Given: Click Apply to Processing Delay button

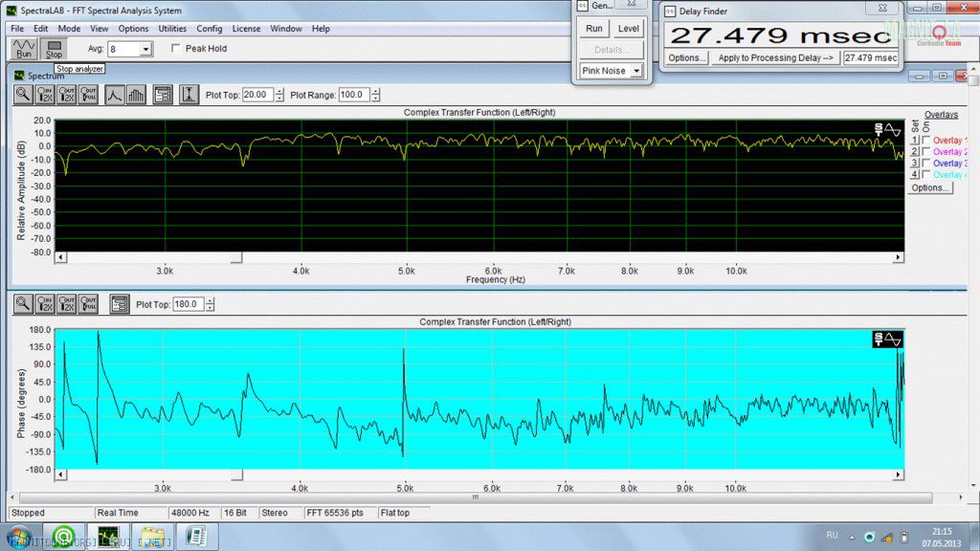Looking at the screenshot, I should tap(775, 57).
